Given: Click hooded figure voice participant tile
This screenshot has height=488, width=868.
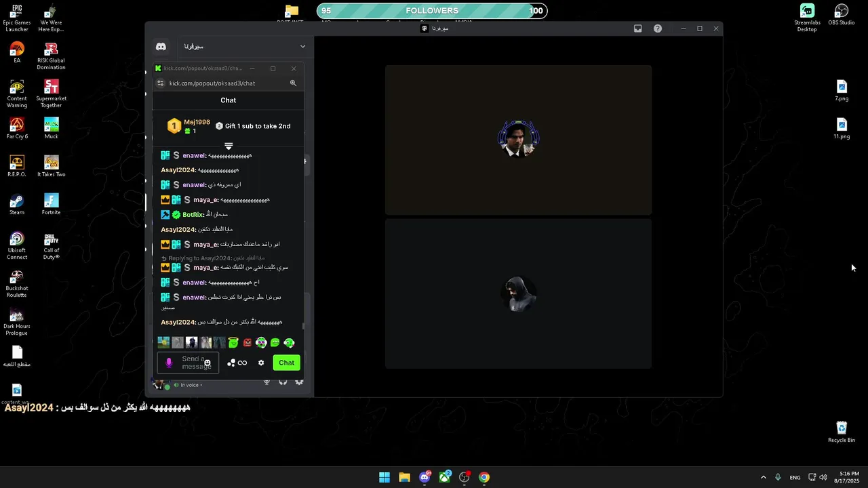Looking at the screenshot, I should tap(519, 293).
